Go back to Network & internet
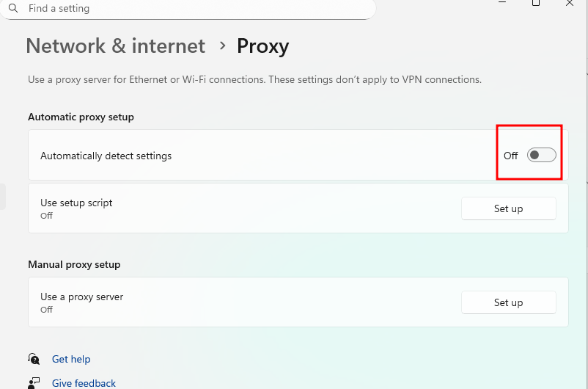 coord(115,46)
